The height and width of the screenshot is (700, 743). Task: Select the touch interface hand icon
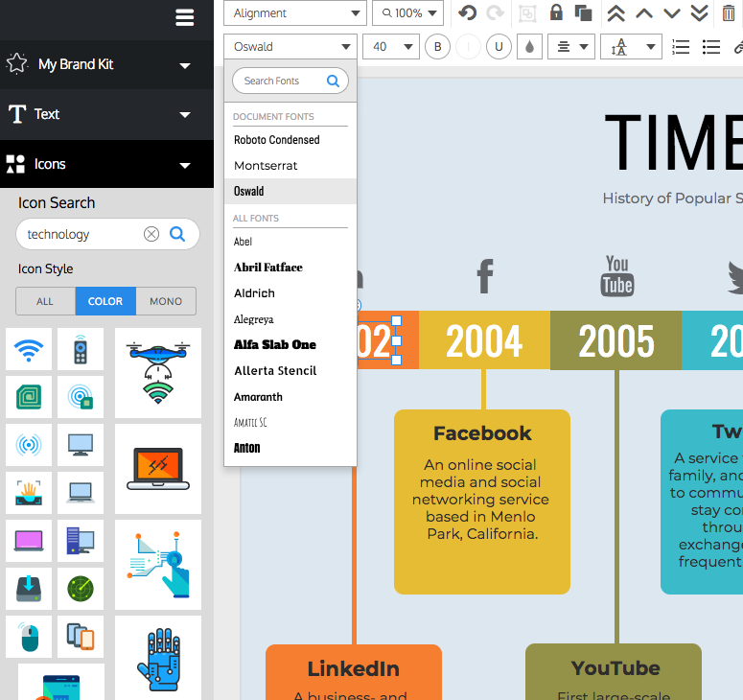click(x=158, y=565)
